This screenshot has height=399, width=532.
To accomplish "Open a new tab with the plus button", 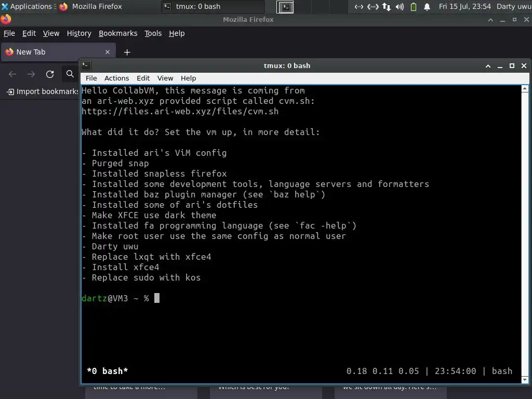I will click(x=127, y=52).
